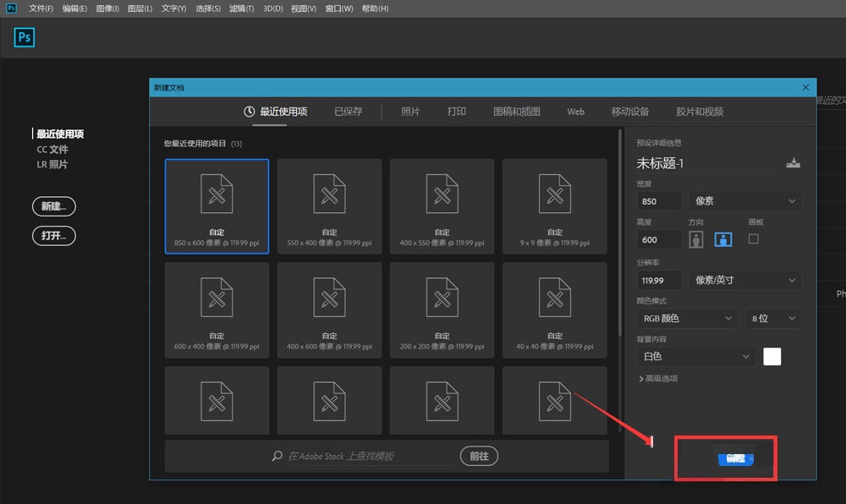Viewport: 846px width, 504px height.
Task: Open the RGB 颜色 color mode dropdown
Action: 687,318
